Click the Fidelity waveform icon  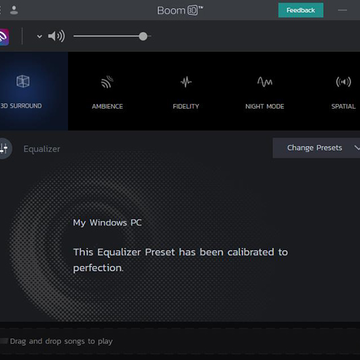pos(186,82)
